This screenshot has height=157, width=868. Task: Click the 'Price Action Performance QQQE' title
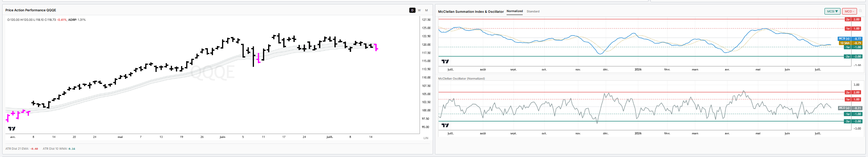31,10
